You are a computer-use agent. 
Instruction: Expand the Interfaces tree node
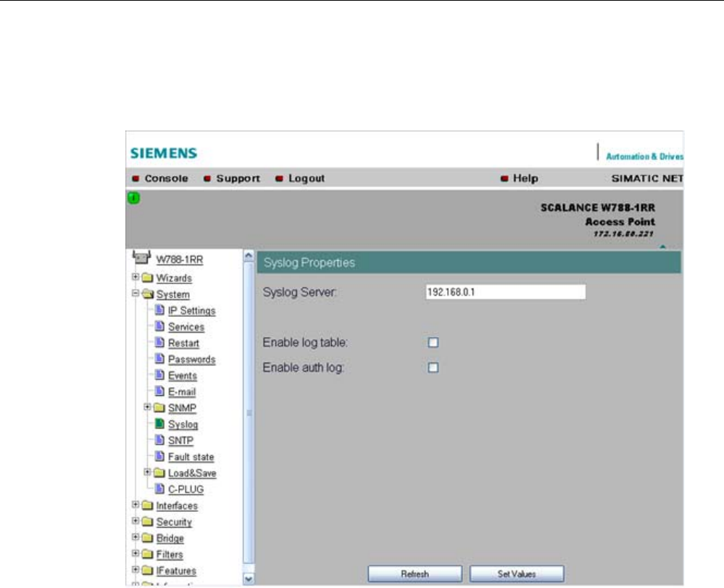tap(136, 504)
